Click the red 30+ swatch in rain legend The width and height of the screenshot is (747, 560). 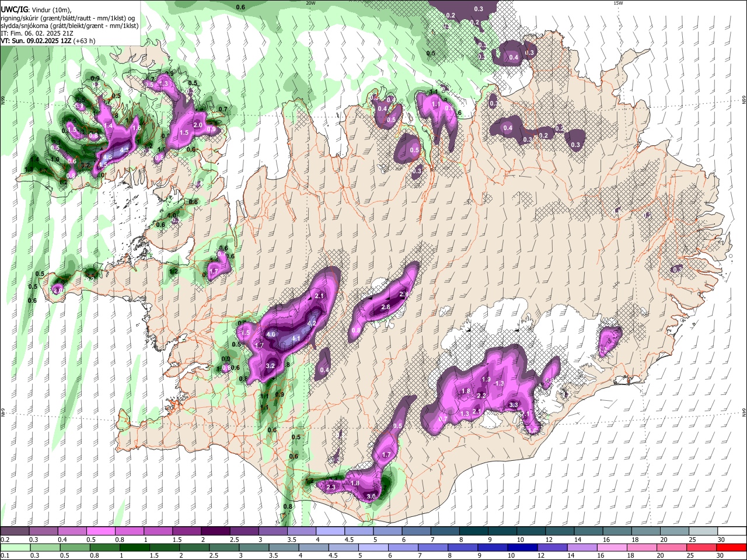coord(732,547)
